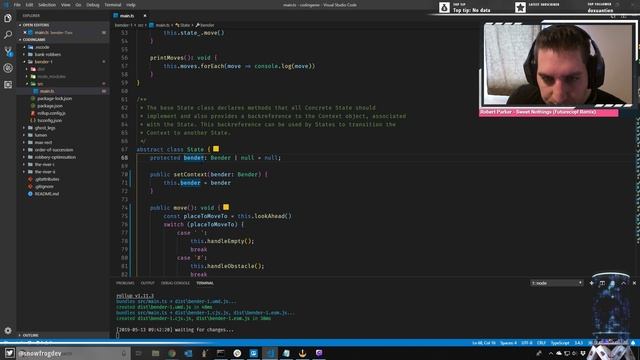Open the '1: node' terminal selector dropdown

557,283
